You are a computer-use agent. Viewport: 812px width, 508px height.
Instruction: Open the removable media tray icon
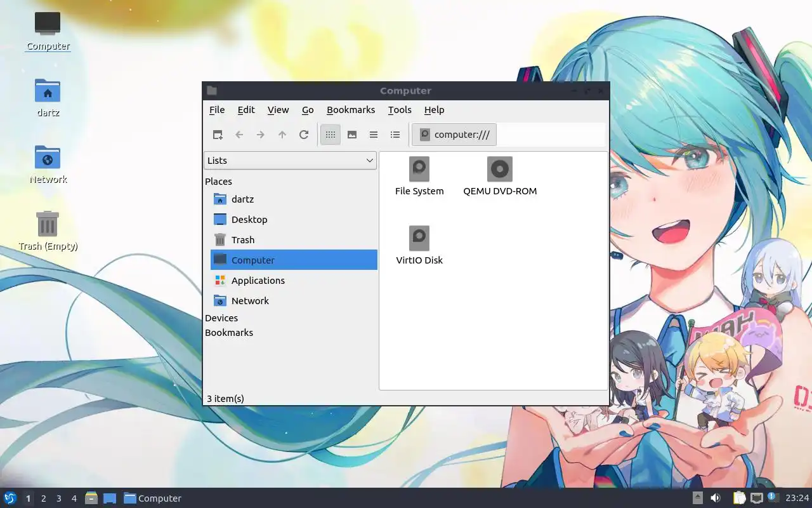pyautogui.click(x=698, y=498)
